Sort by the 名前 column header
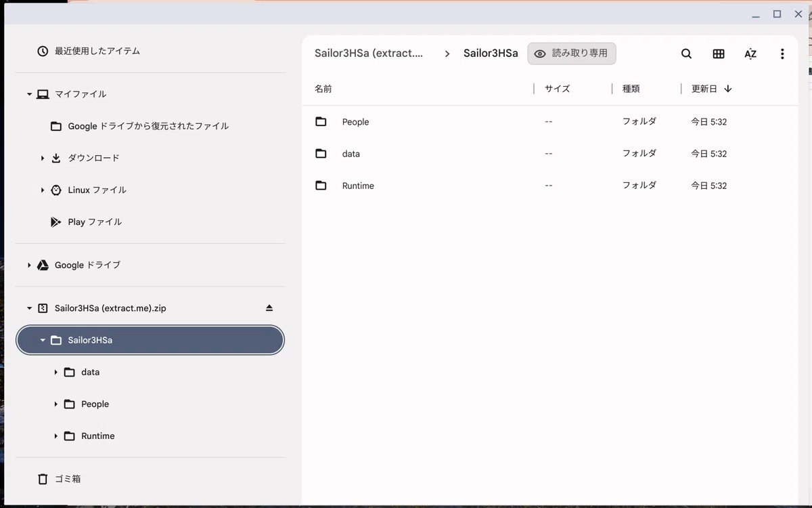The image size is (812, 508). (x=323, y=89)
